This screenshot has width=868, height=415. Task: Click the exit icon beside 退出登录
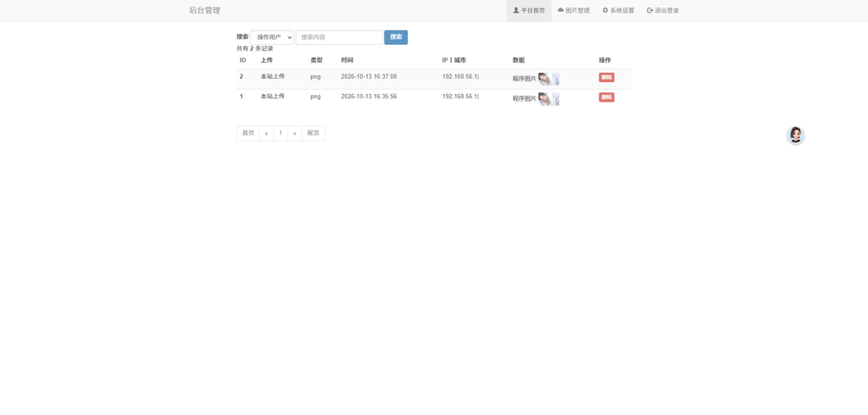point(650,10)
